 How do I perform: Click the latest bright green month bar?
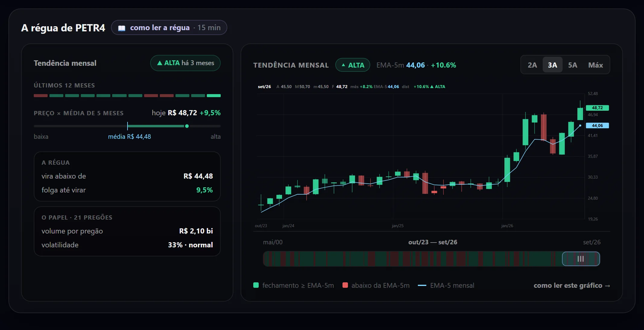(x=214, y=96)
